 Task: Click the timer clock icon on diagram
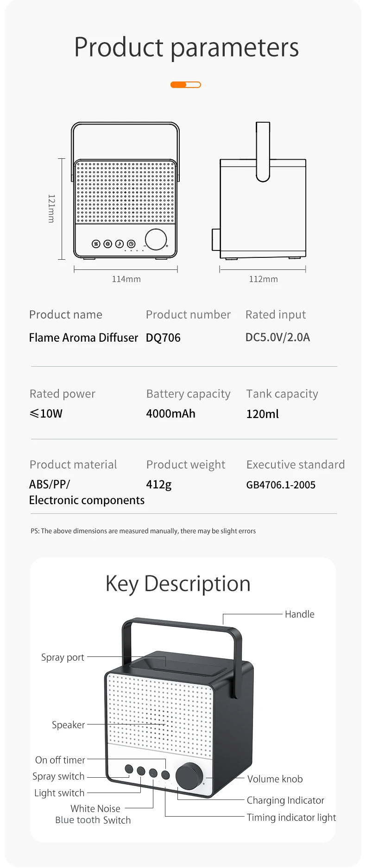[x=131, y=244]
